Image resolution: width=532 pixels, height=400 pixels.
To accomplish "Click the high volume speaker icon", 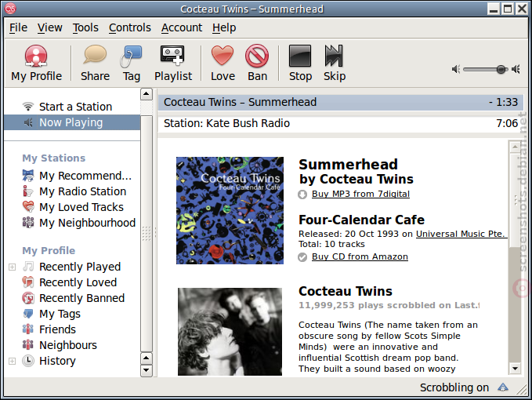I will pyautogui.click(x=516, y=69).
